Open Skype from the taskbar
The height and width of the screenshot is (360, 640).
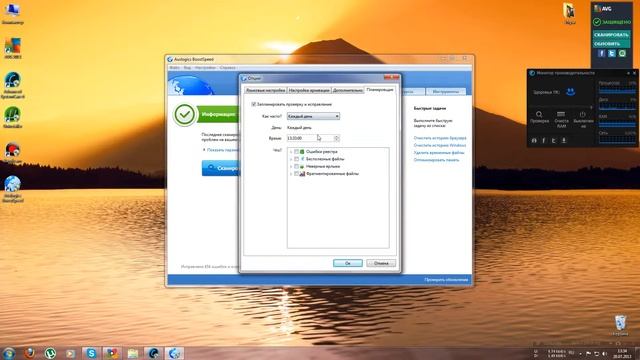click(x=91, y=353)
